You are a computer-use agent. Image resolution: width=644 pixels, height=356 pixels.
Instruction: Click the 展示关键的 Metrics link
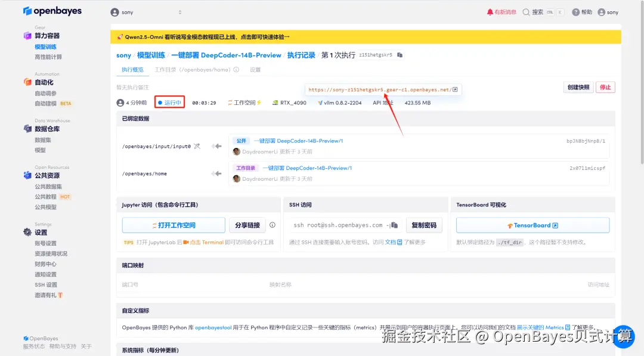[x=540, y=327]
